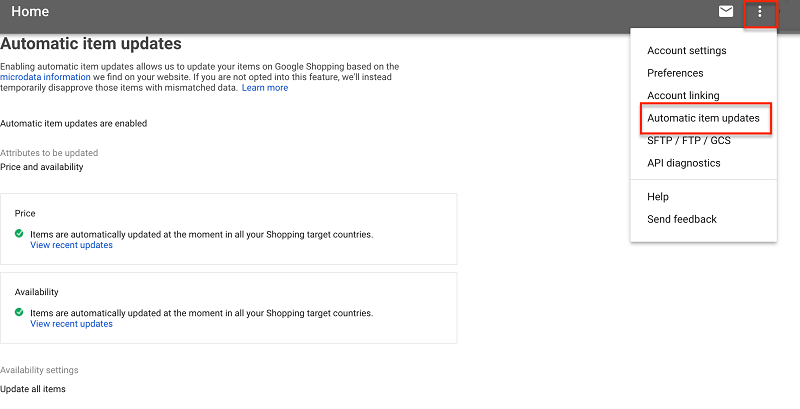Open API diagnostics from the menu
Viewport: 800px width, 409px height.
pyautogui.click(x=683, y=163)
